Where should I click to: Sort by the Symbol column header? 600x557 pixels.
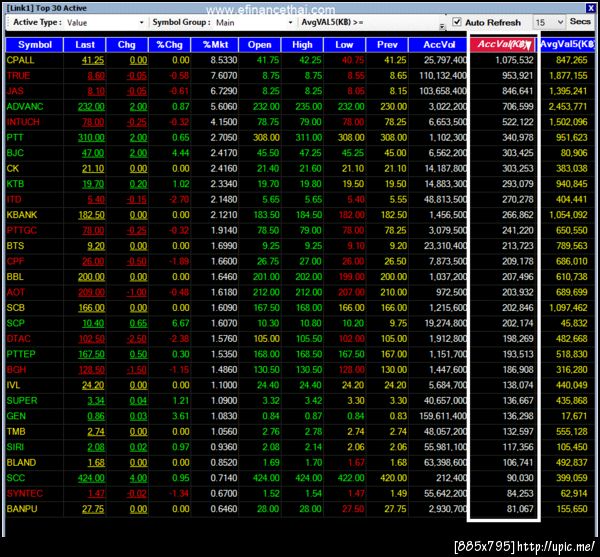(34, 45)
